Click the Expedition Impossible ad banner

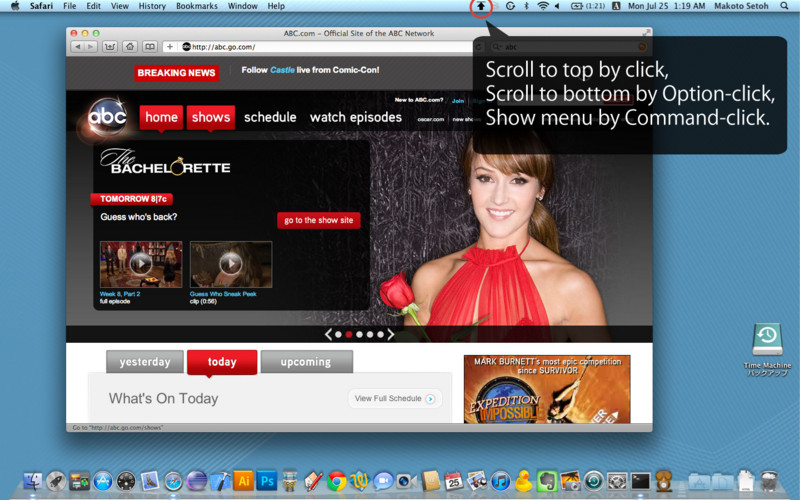click(547, 389)
